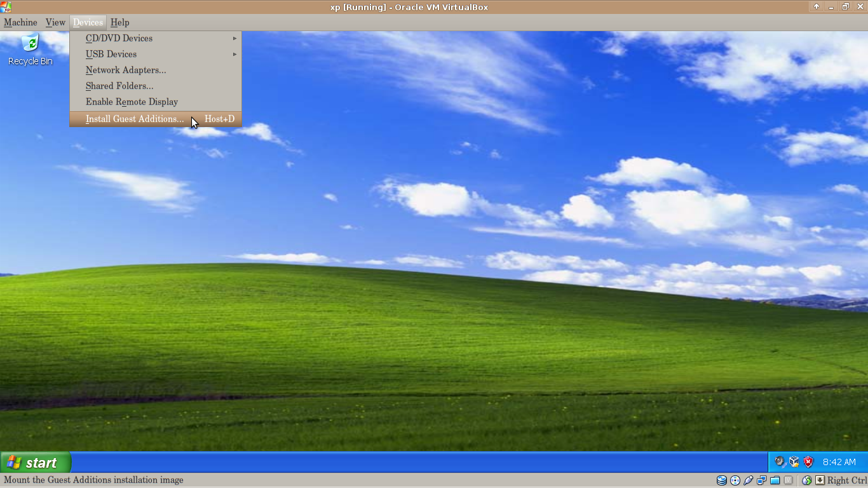Click the keyboard capture arrow indicator
The height and width of the screenshot is (488, 868).
click(820, 480)
